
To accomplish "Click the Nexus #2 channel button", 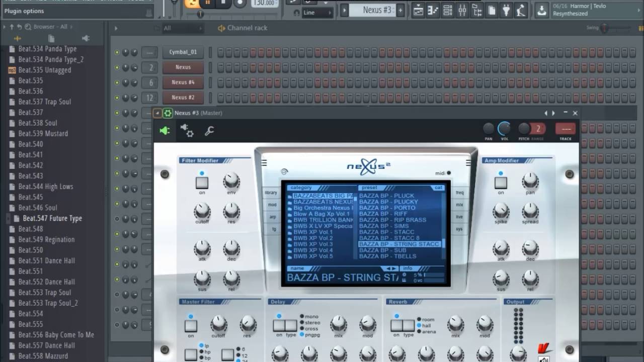I will click(183, 98).
